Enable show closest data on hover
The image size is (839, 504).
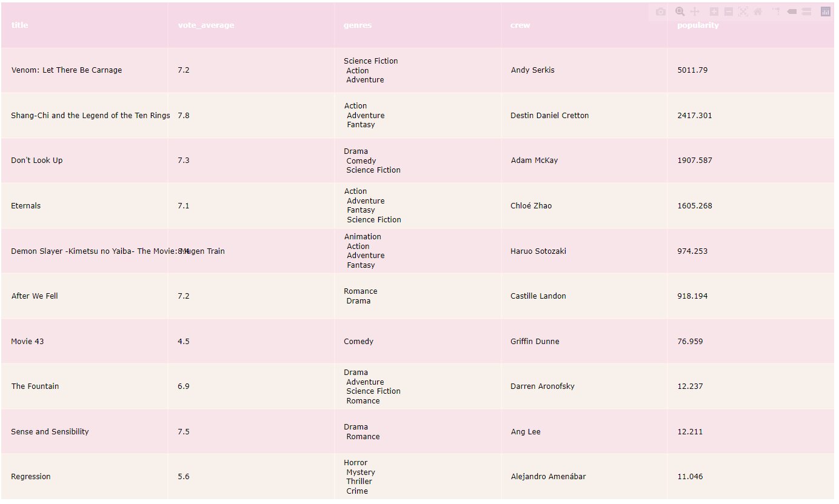tap(792, 12)
